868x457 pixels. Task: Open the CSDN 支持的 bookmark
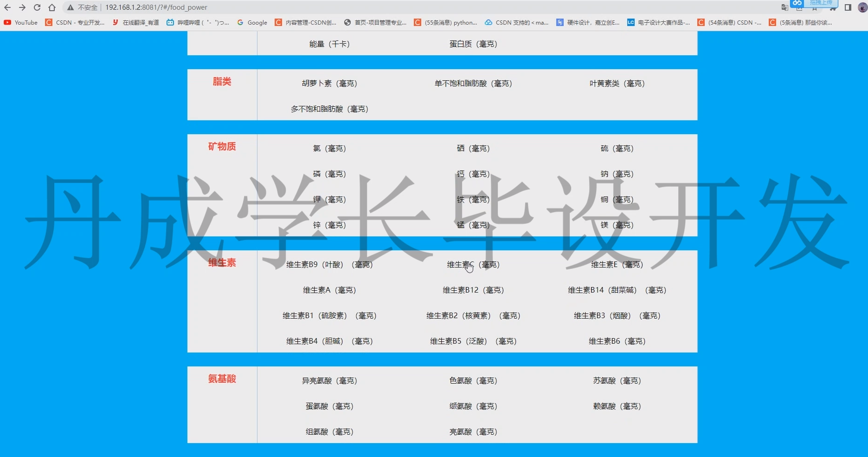pos(516,22)
